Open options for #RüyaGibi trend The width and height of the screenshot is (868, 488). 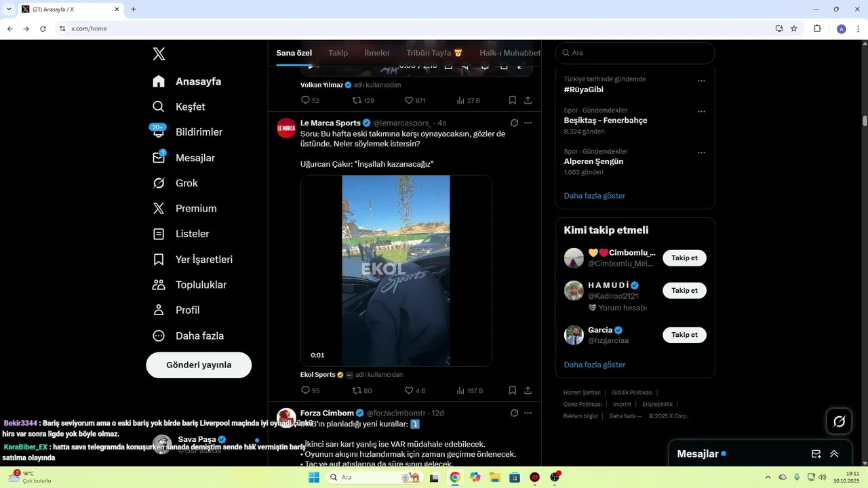point(701,81)
